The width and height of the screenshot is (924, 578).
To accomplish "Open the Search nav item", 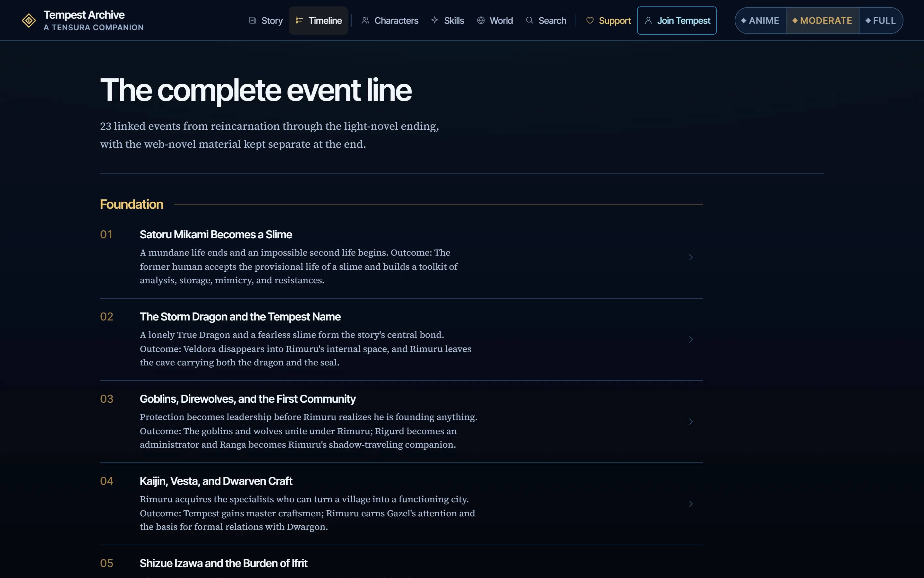I will [x=546, y=21].
